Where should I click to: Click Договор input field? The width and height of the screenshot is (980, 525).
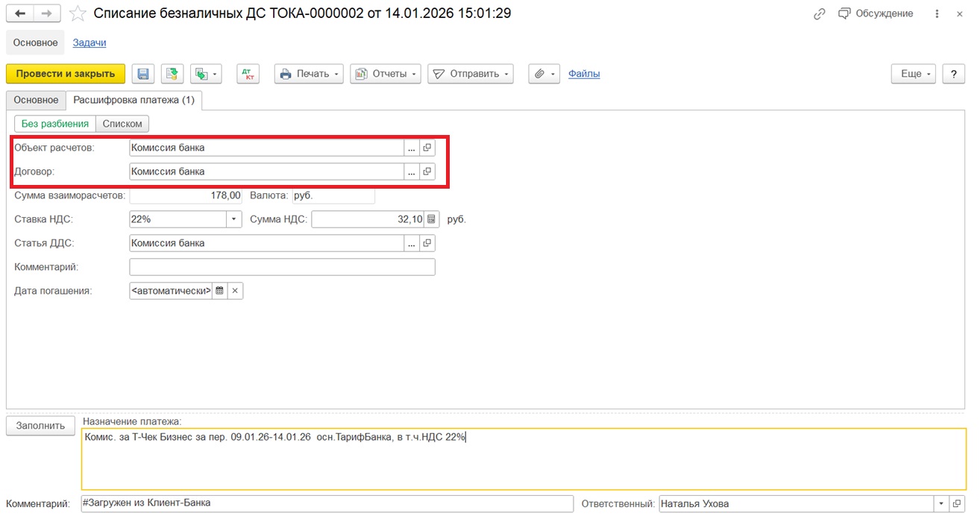pos(267,172)
